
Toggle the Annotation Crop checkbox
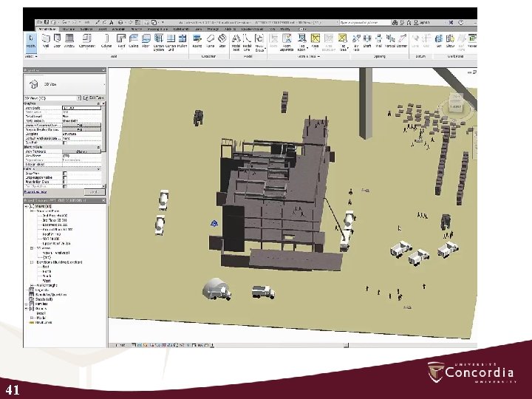(65, 182)
